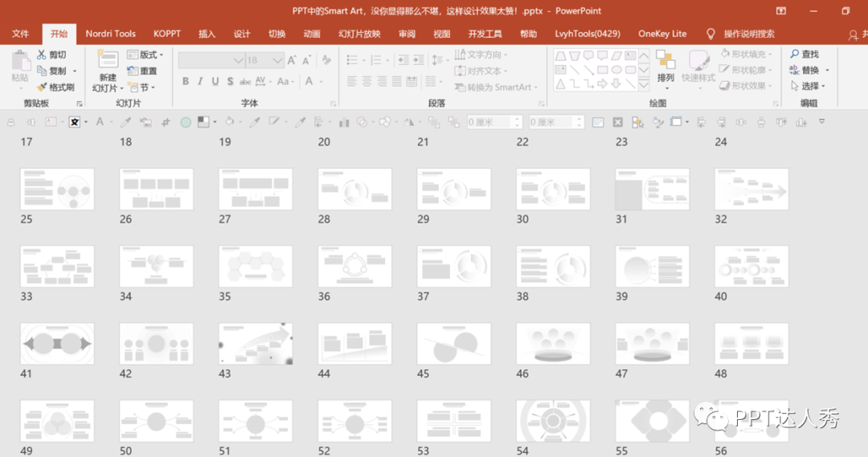Click the crop-like hash icon in quick toolbar

pyautogui.click(x=166, y=122)
